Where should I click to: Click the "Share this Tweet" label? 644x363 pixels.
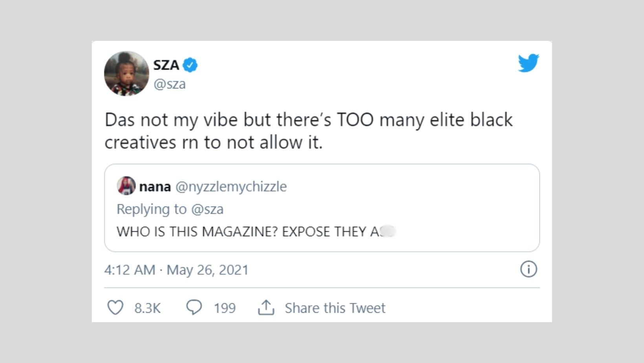[335, 308]
